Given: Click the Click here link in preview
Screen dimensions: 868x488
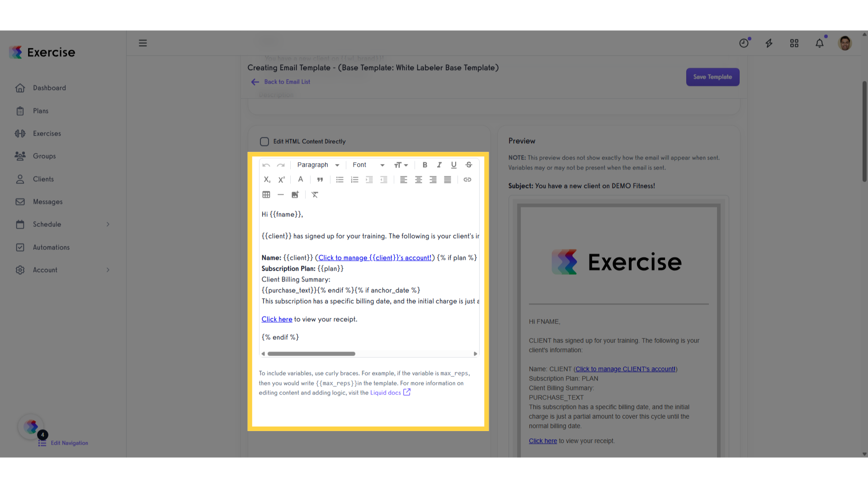Looking at the screenshot, I should pos(543,441).
